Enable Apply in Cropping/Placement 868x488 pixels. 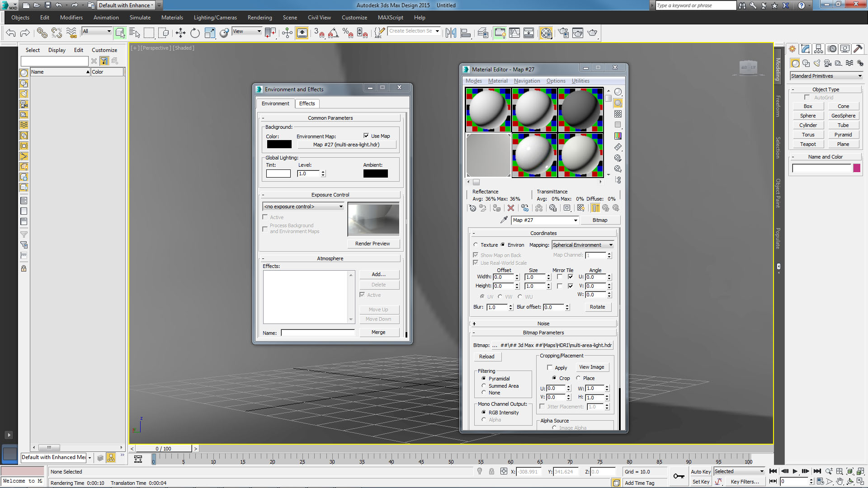[550, 367]
